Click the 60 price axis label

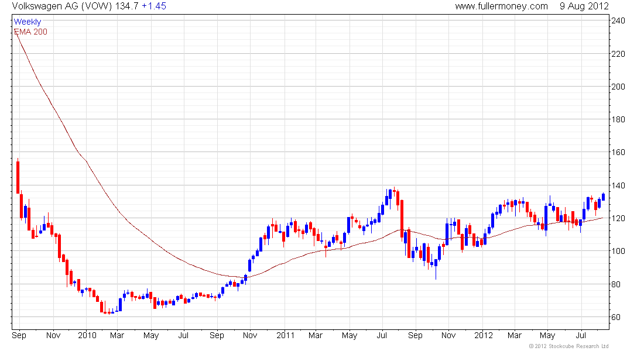click(616, 317)
